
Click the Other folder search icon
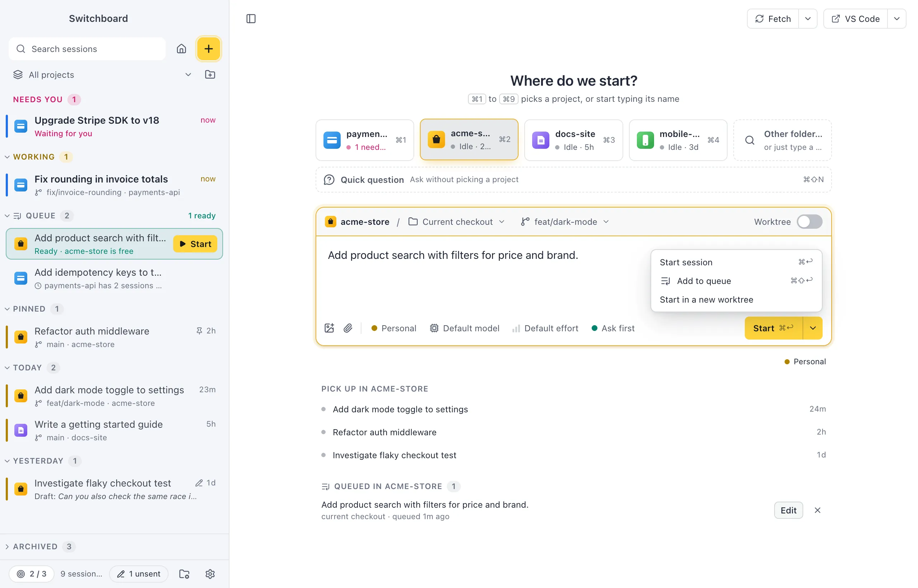point(749,140)
